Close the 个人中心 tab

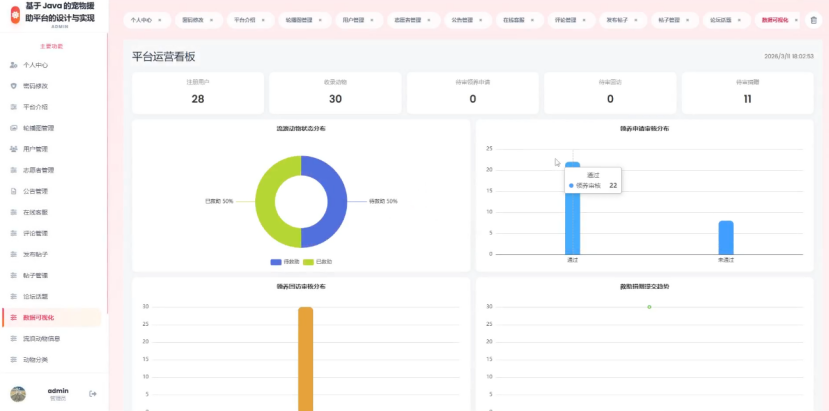[x=160, y=20]
